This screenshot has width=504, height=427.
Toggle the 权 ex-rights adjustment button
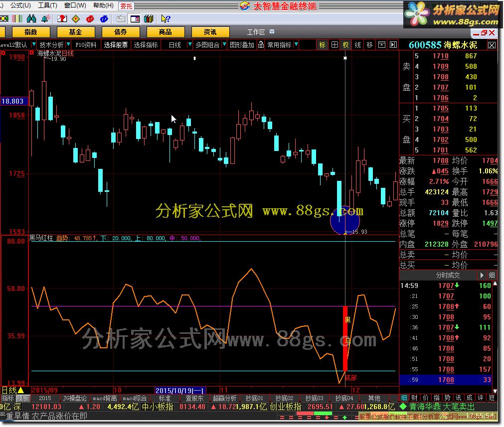tap(345, 45)
